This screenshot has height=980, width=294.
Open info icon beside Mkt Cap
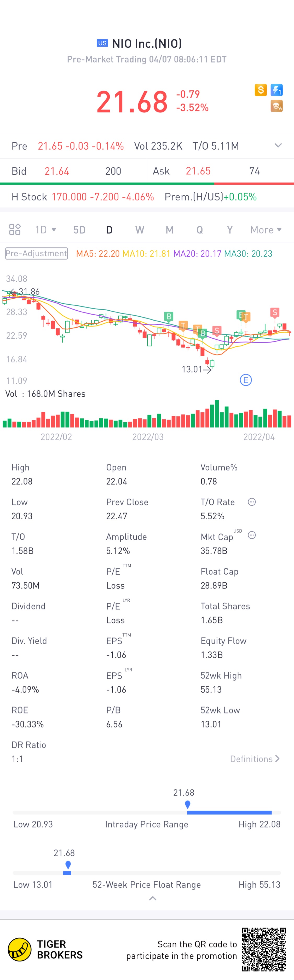[252, 535]
